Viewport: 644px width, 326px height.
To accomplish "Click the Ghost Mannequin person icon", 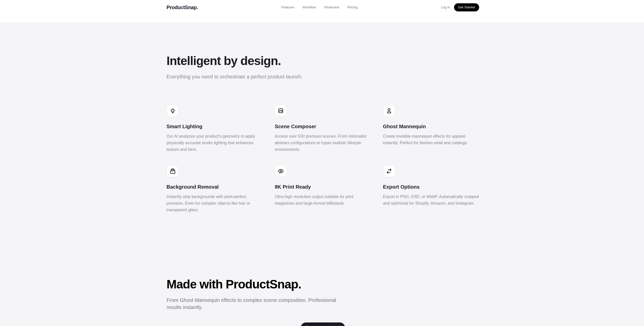I will point(389,111).
